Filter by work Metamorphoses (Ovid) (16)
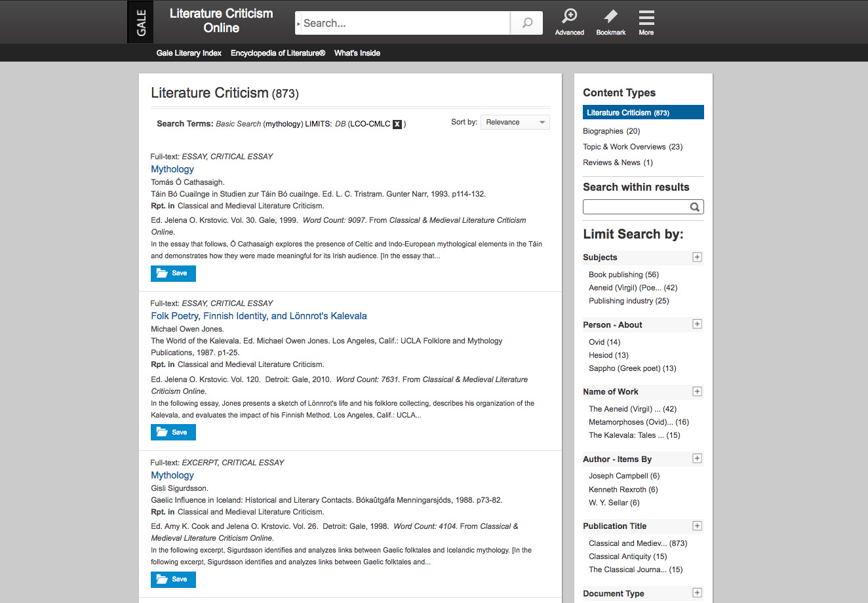This screenshot has width=868, height=603. coord(639,422)
